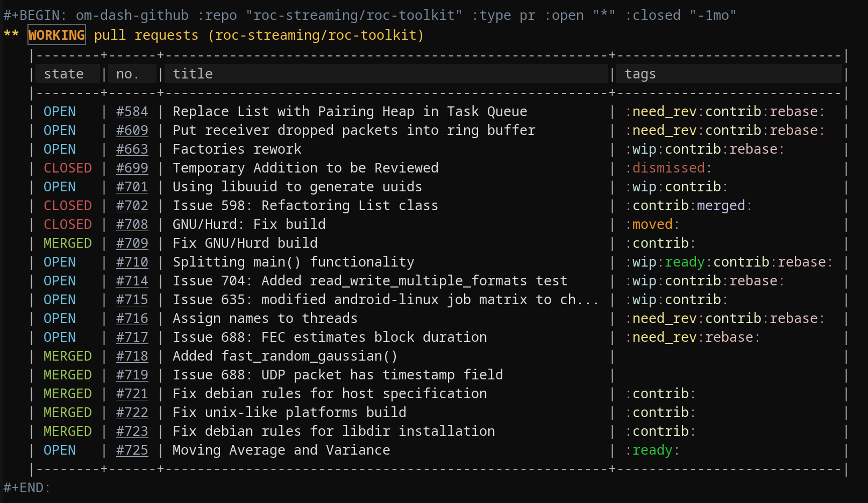Click heading text 'pull requests (roc-streaming/roc-toolkit)'
This screenshot has width=868, height=503.
click(259, 35)
